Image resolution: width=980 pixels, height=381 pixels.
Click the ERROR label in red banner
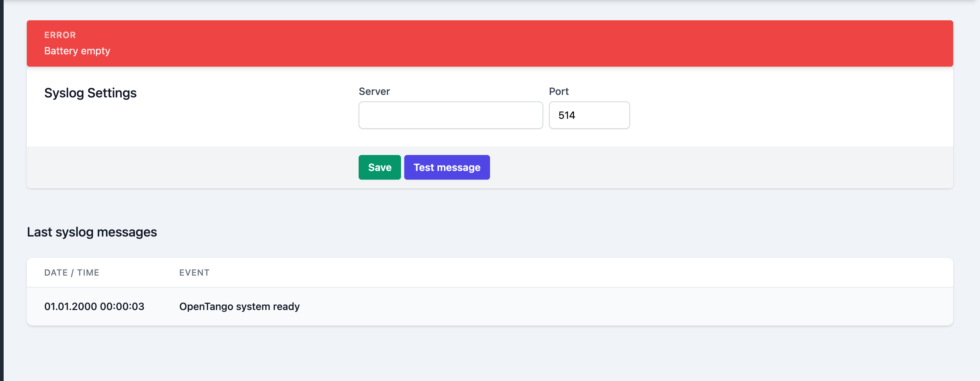pos(60,35)
